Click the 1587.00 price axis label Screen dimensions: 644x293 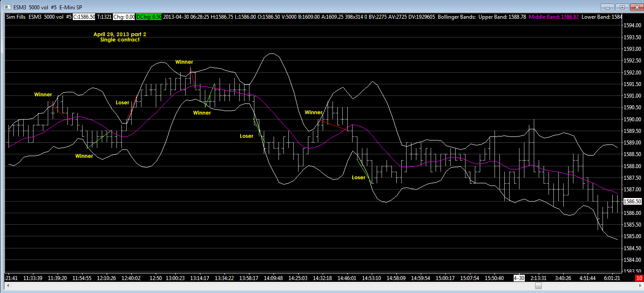click(x=633, y=190)
